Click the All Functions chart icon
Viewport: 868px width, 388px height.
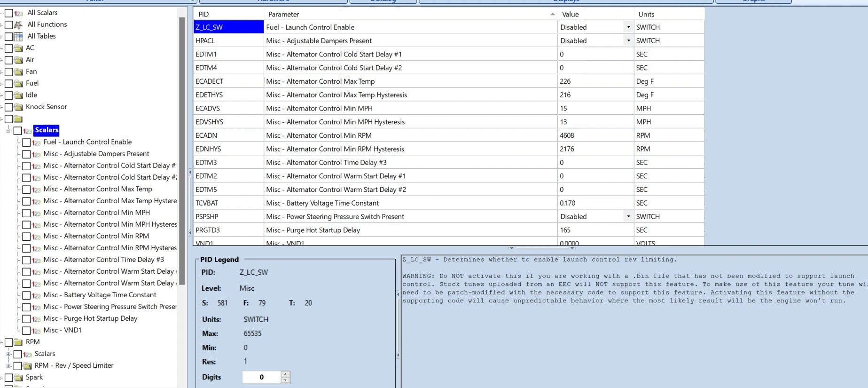[x=18, y=25]
